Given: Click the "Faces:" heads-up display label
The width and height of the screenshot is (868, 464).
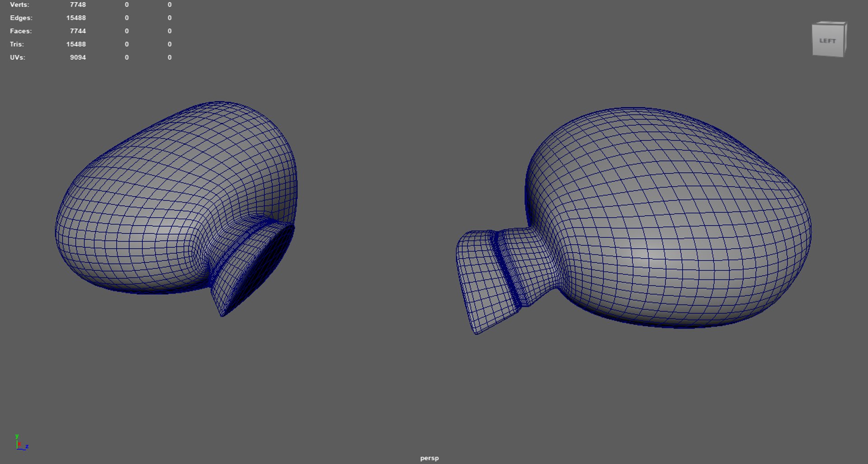Looking at the screenshot, I should click(21, 31).
